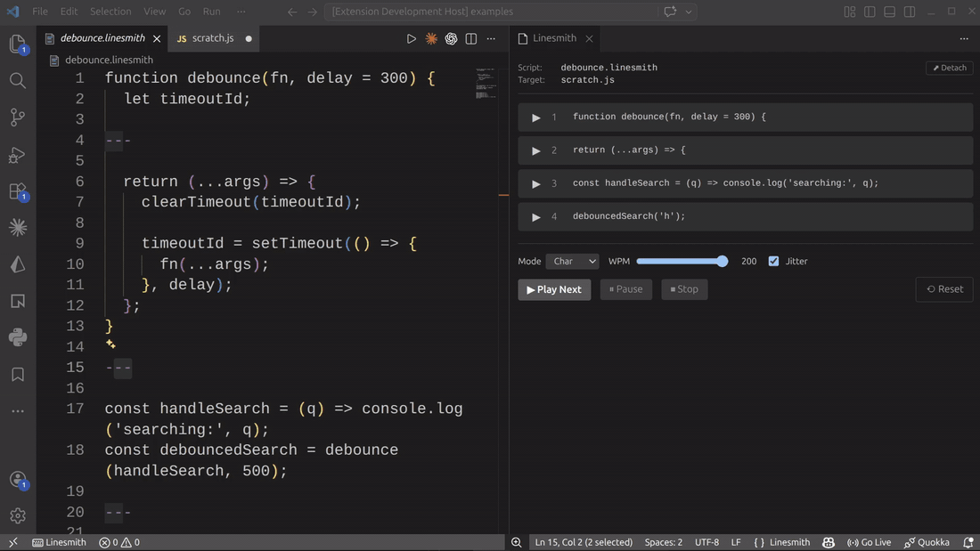This screenshot has width=980, height=551.
Task: Play step 1 function debounce
Action: point(535,117)
